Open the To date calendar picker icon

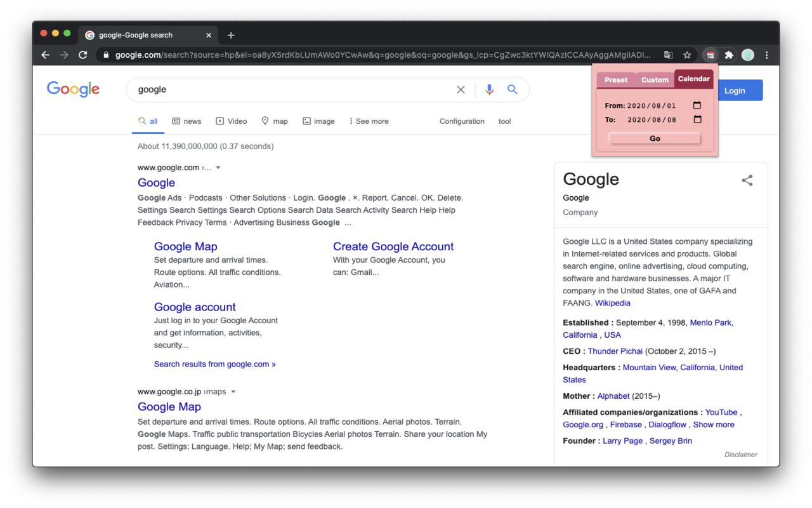click(x=696, y=119)
